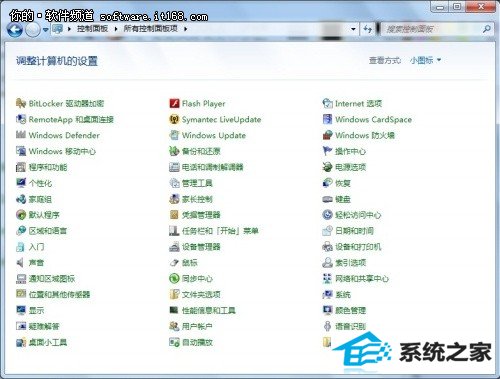Click the Forward navigation arrow button
Image resolution: width=500 pixels, height=379 pixels.
click(33, 30)
